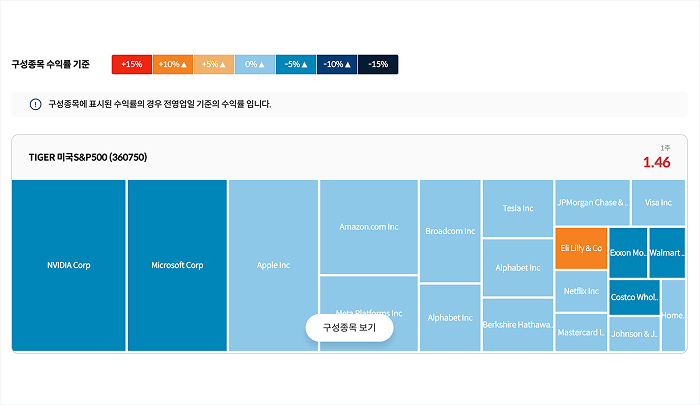Select the Alphabet Inc tile below Broadcom

[450, 318]
